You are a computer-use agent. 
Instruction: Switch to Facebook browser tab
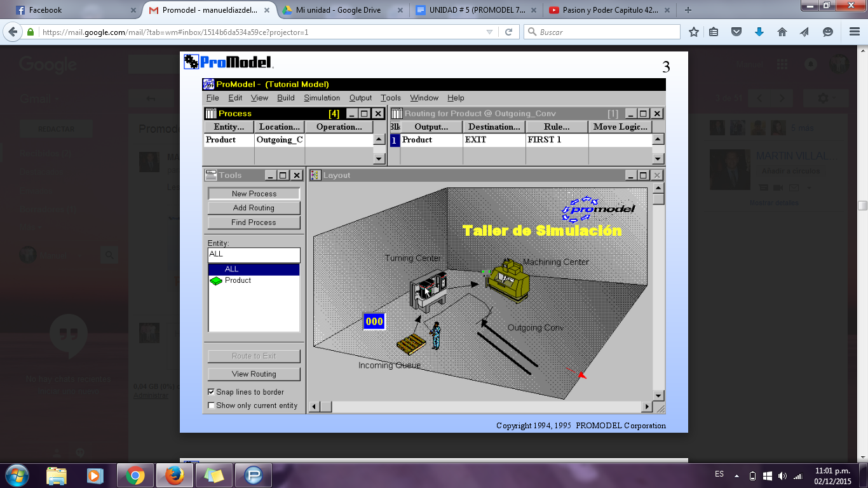[75, 10]
